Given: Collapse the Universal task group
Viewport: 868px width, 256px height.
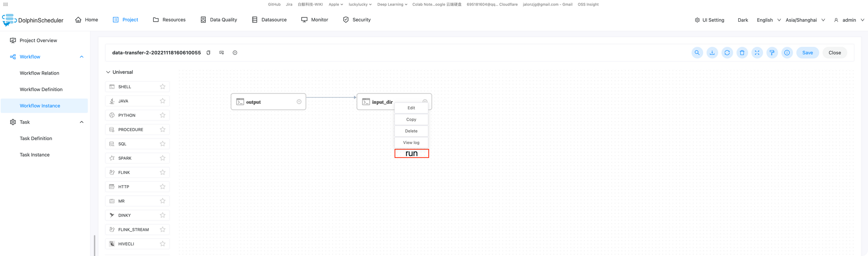Looking at the screenshot, I should click(x=108, y=72).
